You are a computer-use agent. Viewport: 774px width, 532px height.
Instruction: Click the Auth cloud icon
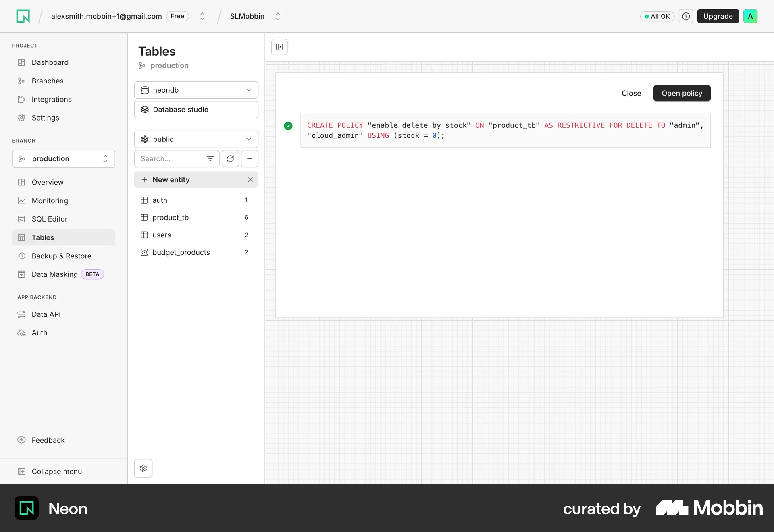(21, 333)
